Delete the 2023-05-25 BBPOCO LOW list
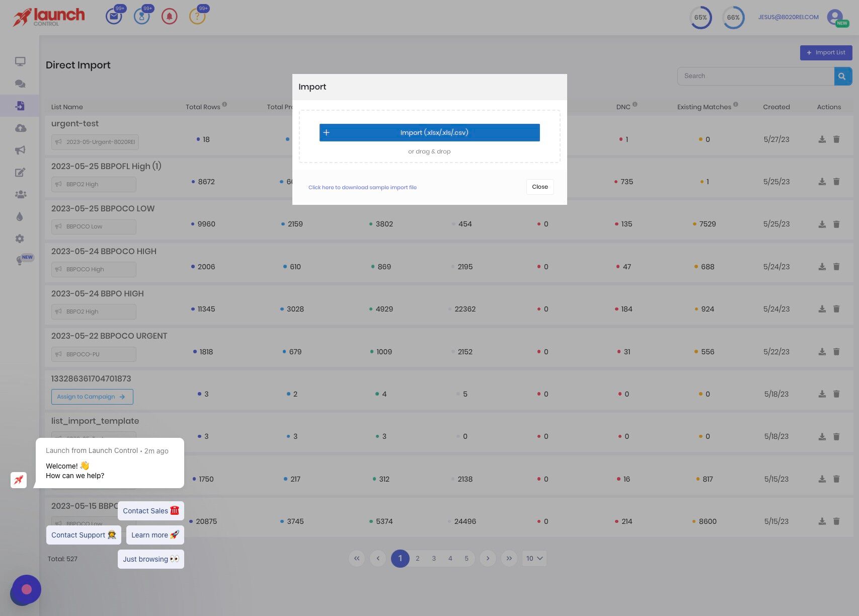This screenshot has width=859, height=616. click(x=836, y=224)
